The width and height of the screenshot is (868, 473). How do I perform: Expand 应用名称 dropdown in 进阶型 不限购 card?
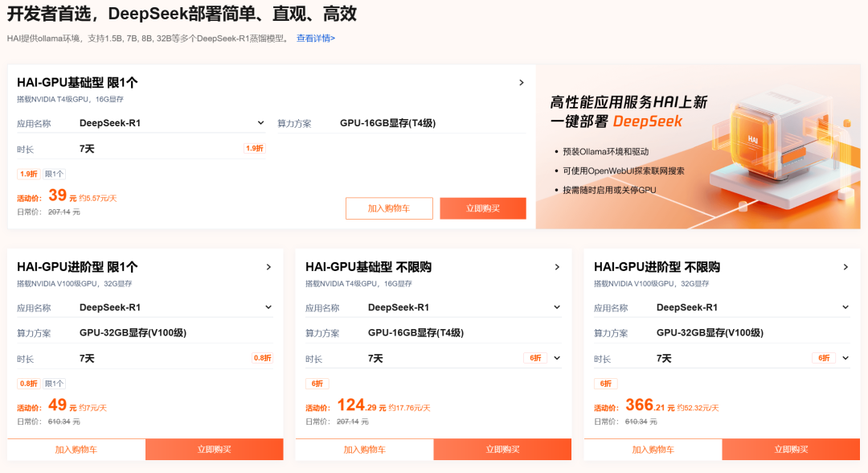point(845,307)
